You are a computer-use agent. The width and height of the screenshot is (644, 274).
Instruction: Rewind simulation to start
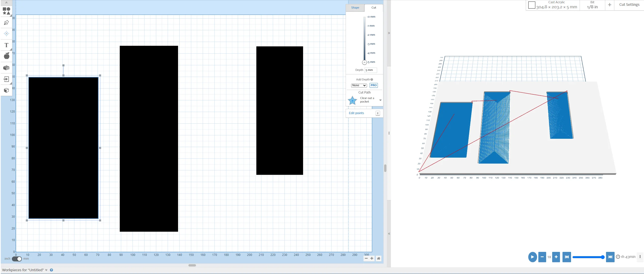pos(567,257)
